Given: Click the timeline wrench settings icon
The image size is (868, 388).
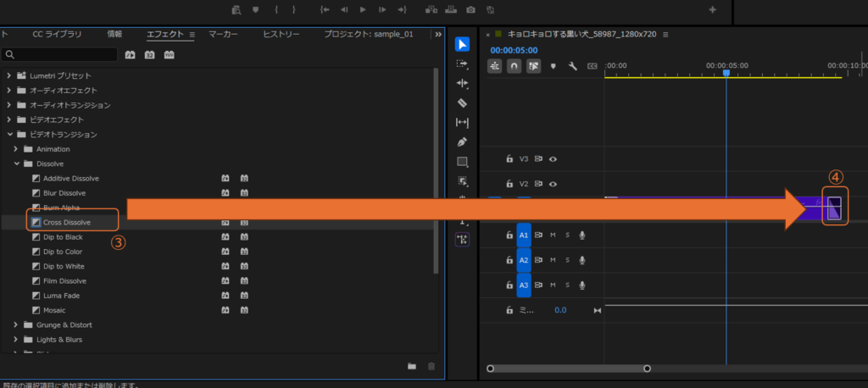Looking at the screenshot, I should (x=573, y=66).
